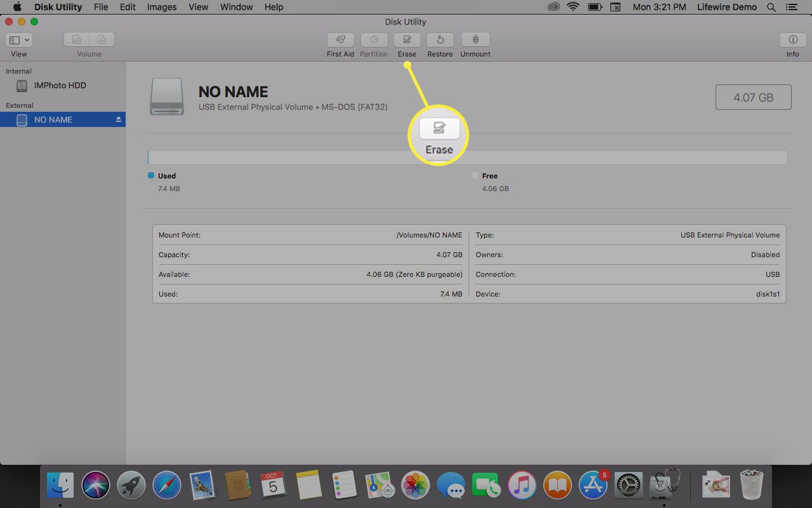812x508 pixels.
Task: Open Notes from the Dock
Action: (x=309, y=486)
